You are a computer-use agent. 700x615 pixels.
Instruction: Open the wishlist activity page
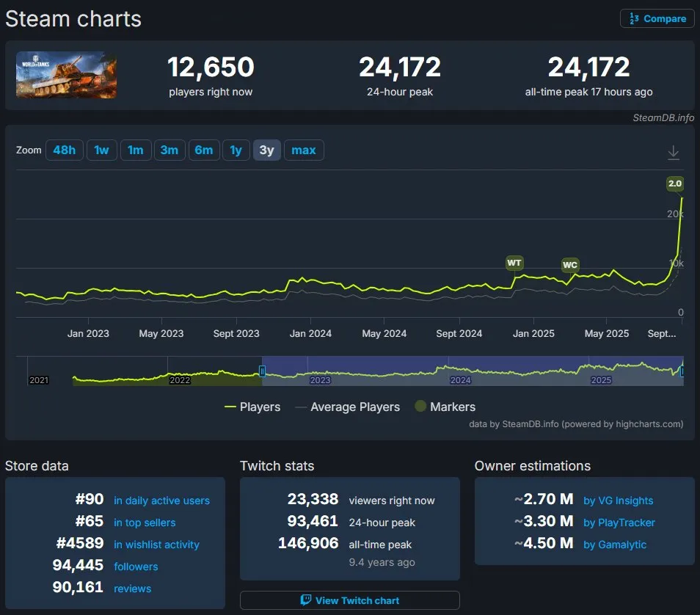[156, 545]
